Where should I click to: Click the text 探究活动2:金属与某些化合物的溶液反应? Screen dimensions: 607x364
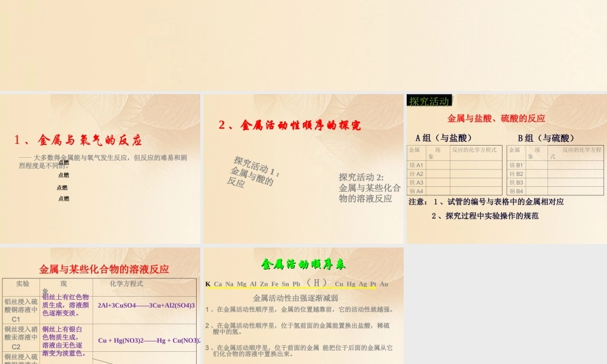pyautogui.click(x=370, y=187)
